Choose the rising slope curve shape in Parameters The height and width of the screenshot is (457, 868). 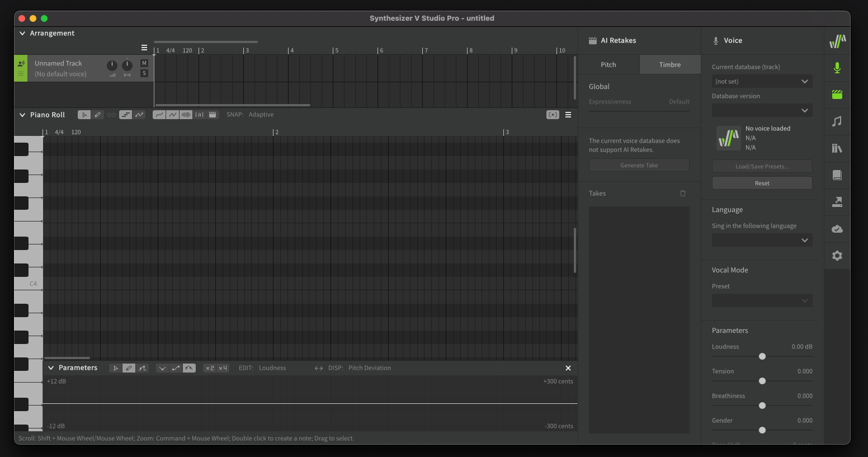176,368
